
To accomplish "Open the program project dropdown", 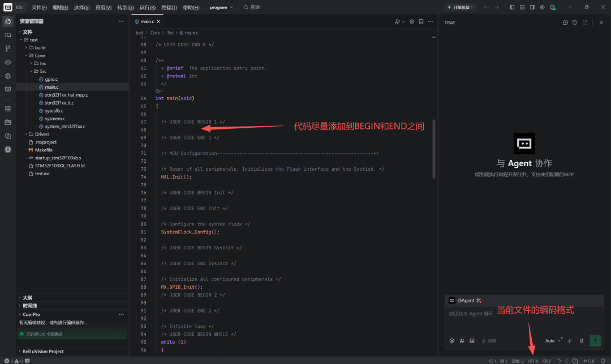I will tap(221, 7).
